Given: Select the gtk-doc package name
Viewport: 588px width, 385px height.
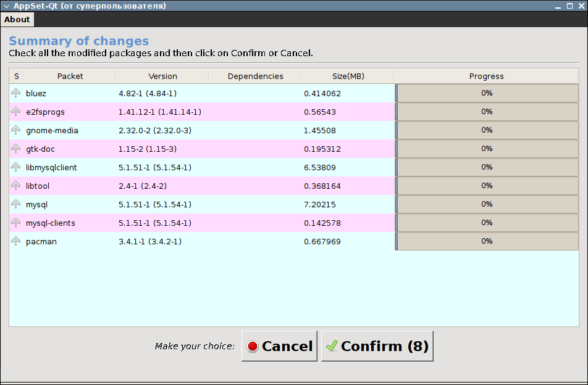Looking at the screenshot, I should point(41,149).
